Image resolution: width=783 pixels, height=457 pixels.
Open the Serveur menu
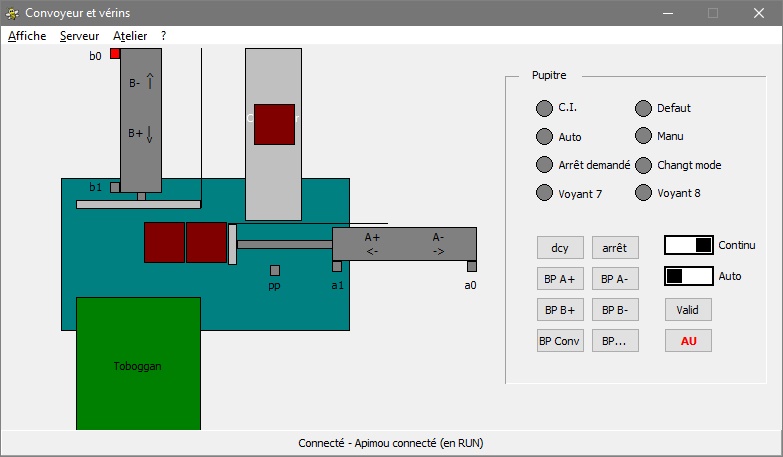pos(79,35)
